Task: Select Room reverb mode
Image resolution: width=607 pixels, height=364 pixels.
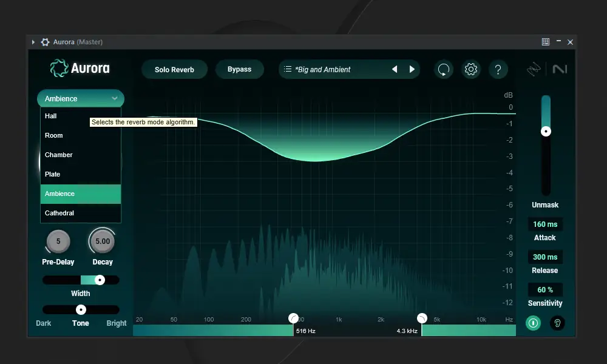Action: pos(81,135)
